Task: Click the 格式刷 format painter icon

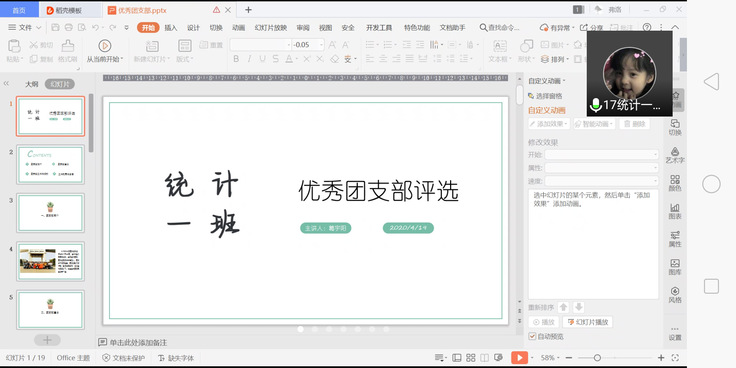Action: point(68,46)
